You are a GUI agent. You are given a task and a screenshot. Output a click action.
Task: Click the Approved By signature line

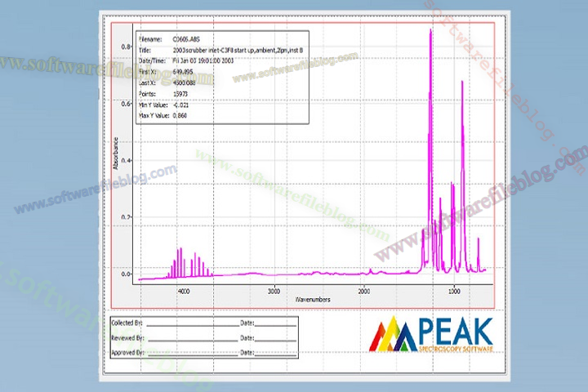[192, 354]
